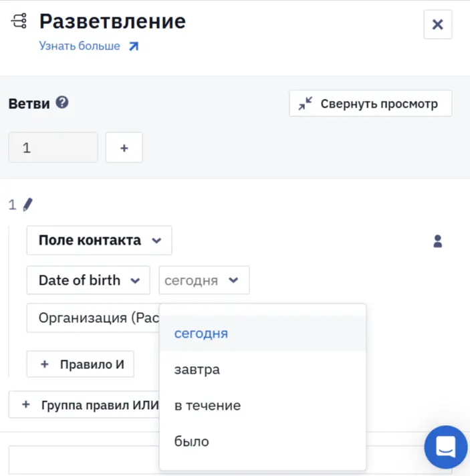
Task: Close the Разветвление panel
Action: pos(438,24)
